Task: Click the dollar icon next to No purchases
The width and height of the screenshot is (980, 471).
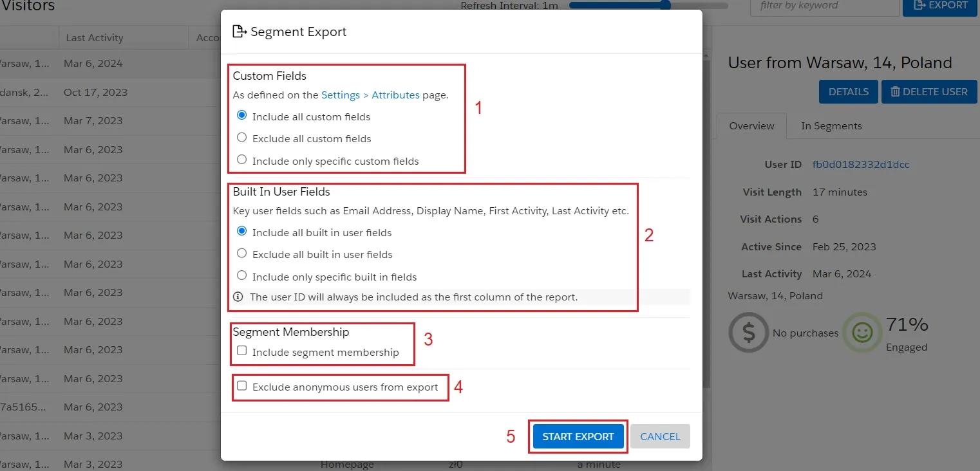Action: click(748, 332)
